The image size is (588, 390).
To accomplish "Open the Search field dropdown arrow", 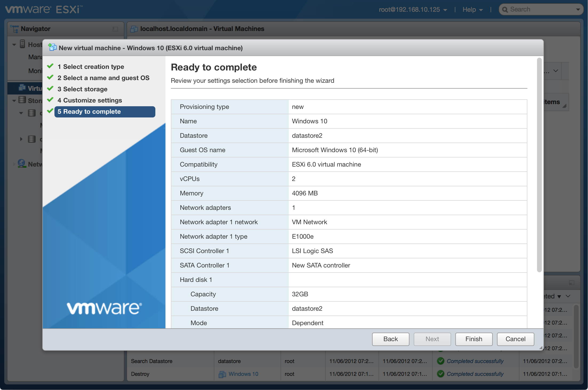I will (x=578, y=10).
